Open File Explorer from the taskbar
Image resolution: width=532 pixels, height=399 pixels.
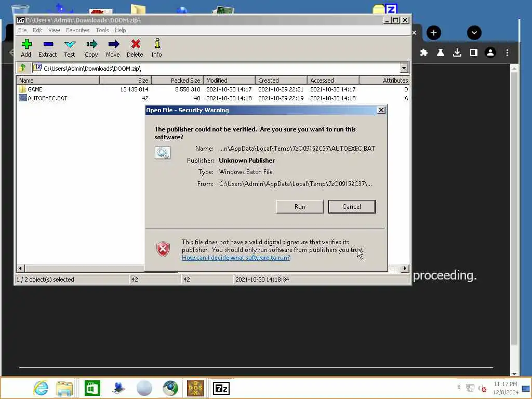pyautogui.click(x=64, y=388)
